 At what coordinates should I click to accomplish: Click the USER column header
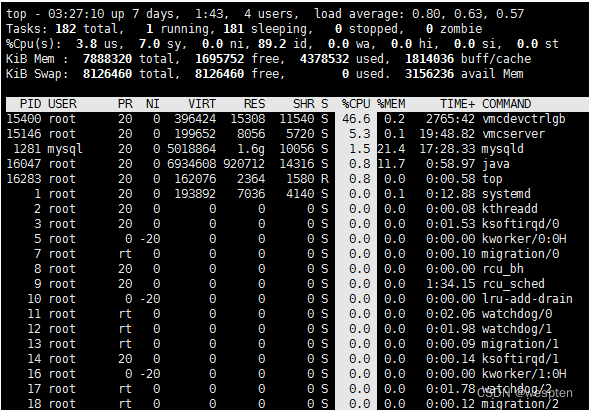pyautogui.click(x=62, y=104)
